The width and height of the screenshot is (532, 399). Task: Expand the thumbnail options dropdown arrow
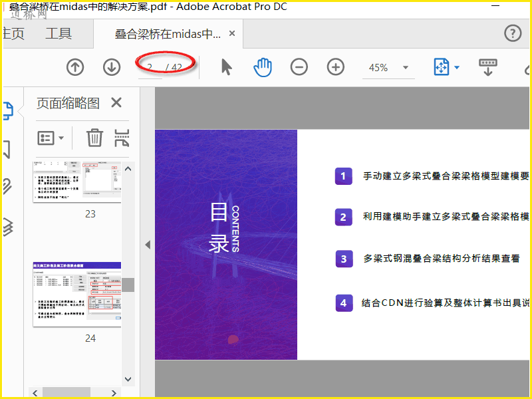61,138
